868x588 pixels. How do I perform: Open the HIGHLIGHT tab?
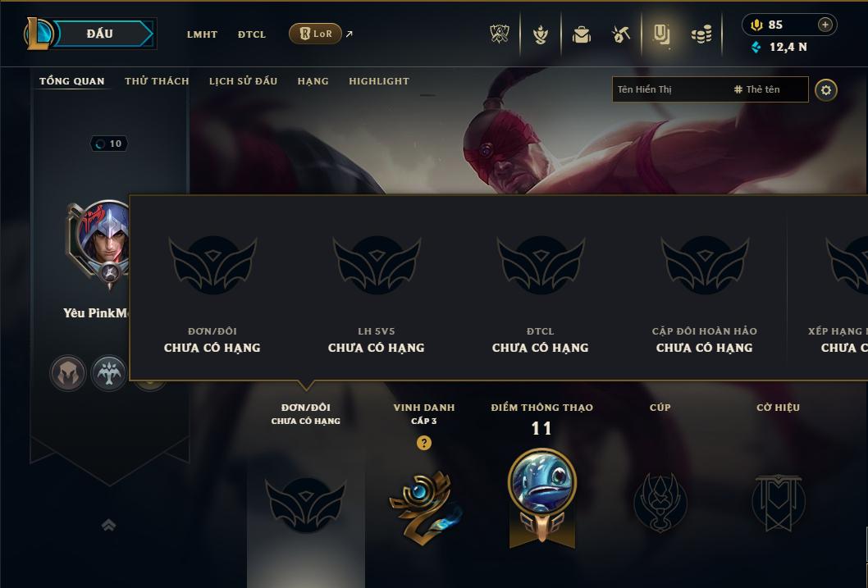[x=379, y=80]
